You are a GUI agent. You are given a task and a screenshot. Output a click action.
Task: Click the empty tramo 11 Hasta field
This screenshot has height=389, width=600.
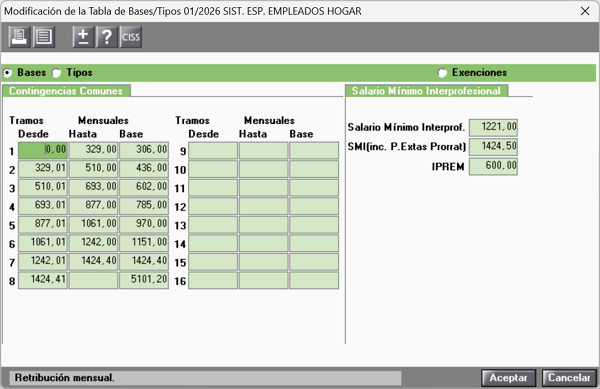pyautogui.click(x=263, y=187)
